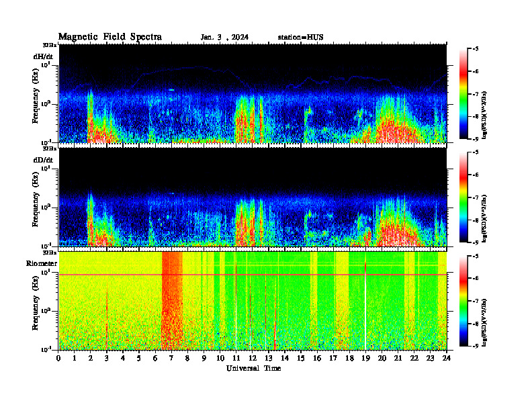Click hour "17" on the time axis
The image size is (532, 411).
[x=334, y=358]
